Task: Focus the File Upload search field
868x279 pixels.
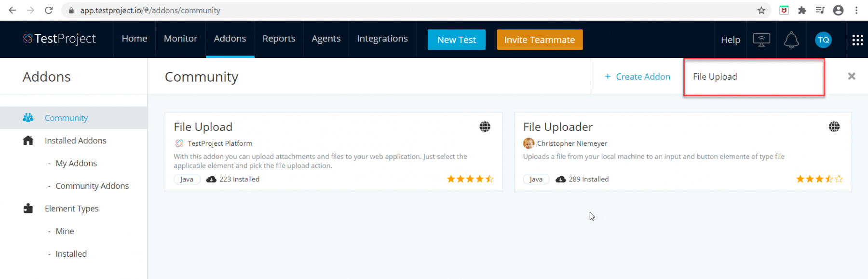Action: 754,77
